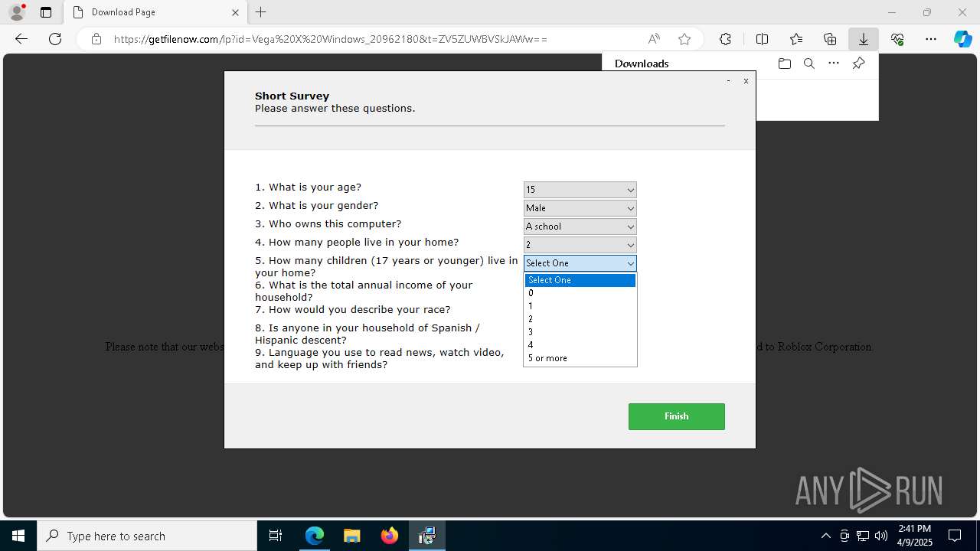
Task: Activate Read aloud in address bar
Action: tap(654, 39)
